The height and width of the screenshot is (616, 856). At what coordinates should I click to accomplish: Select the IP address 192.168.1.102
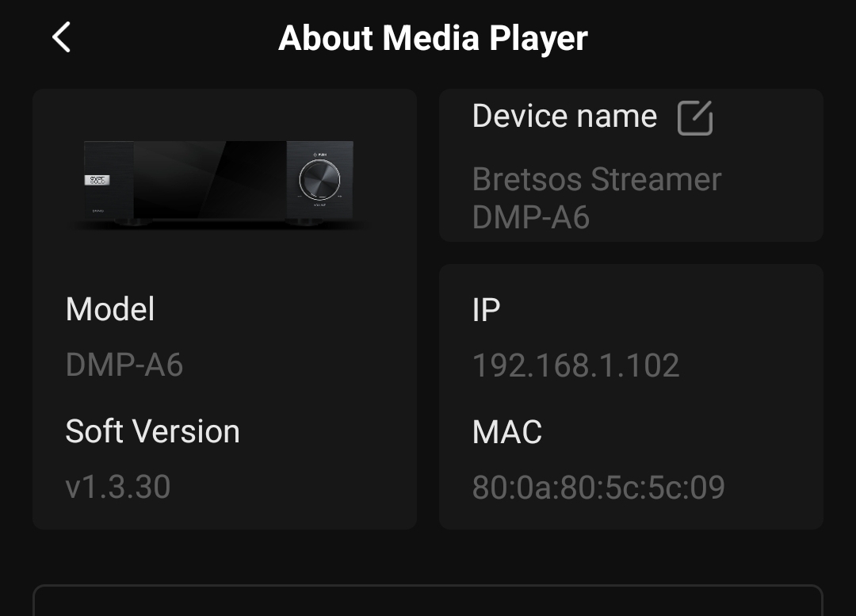575,365
